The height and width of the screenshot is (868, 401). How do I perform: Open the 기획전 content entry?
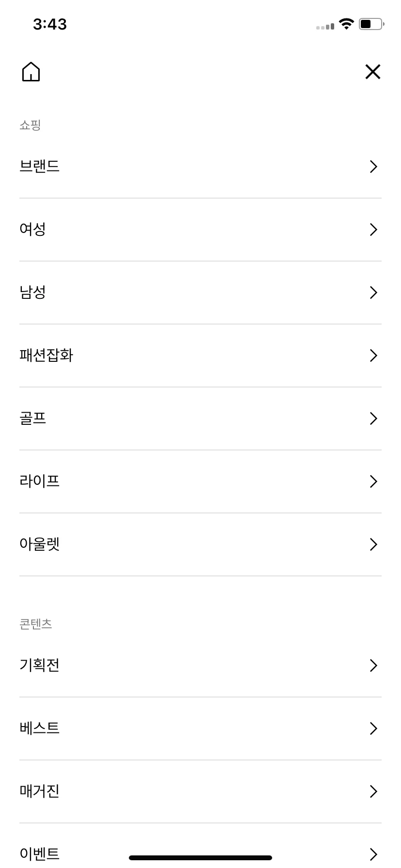pos(200,666)
